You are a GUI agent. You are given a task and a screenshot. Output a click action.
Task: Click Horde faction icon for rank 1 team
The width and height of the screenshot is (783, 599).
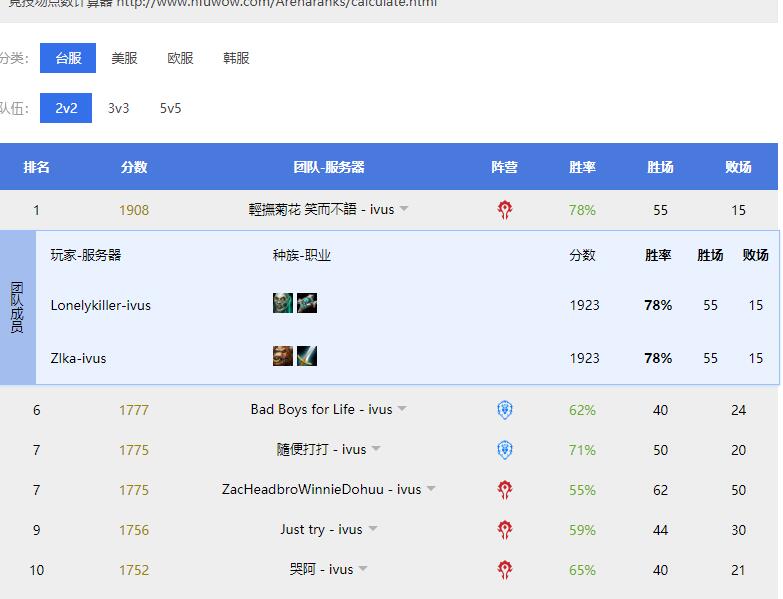point(505,210)
